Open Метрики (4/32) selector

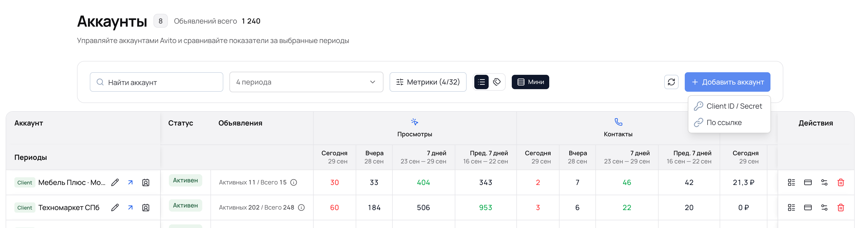(x=428, y=82)
